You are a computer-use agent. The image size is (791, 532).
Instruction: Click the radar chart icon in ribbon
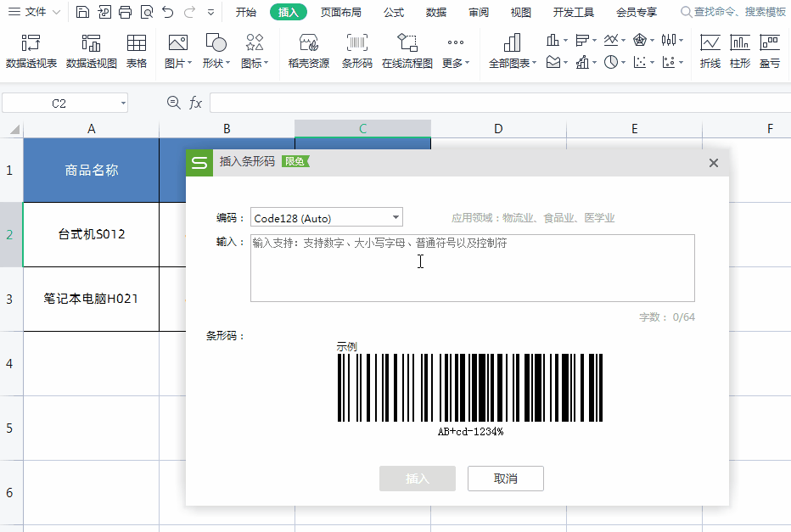tap(640, 40)
